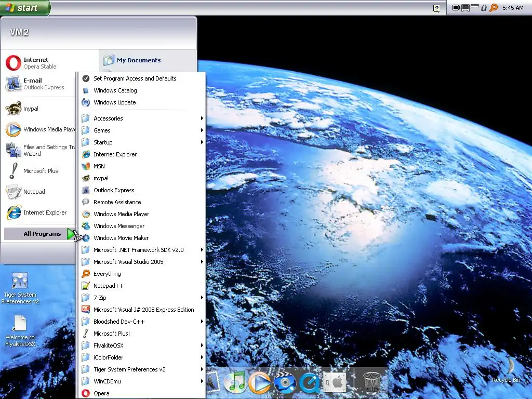Launch Windows Update
Image resolution: width=532 pixels, height=399 pixels.
pos(141,102)
